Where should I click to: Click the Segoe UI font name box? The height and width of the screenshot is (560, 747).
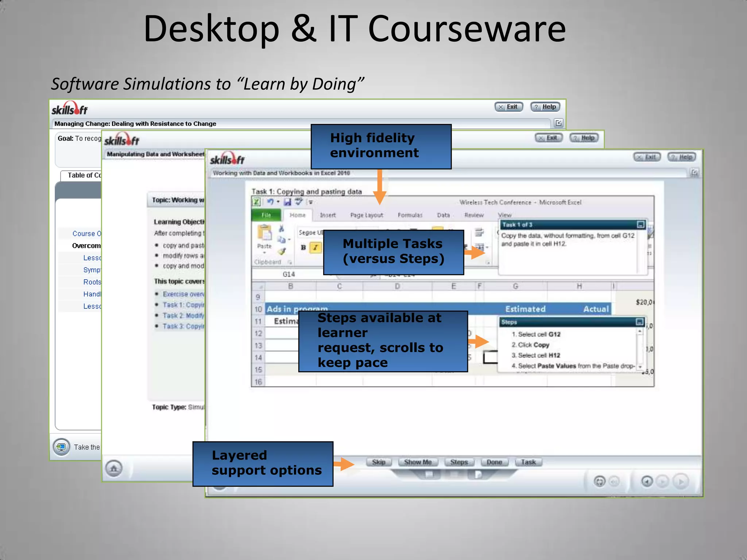310,233
